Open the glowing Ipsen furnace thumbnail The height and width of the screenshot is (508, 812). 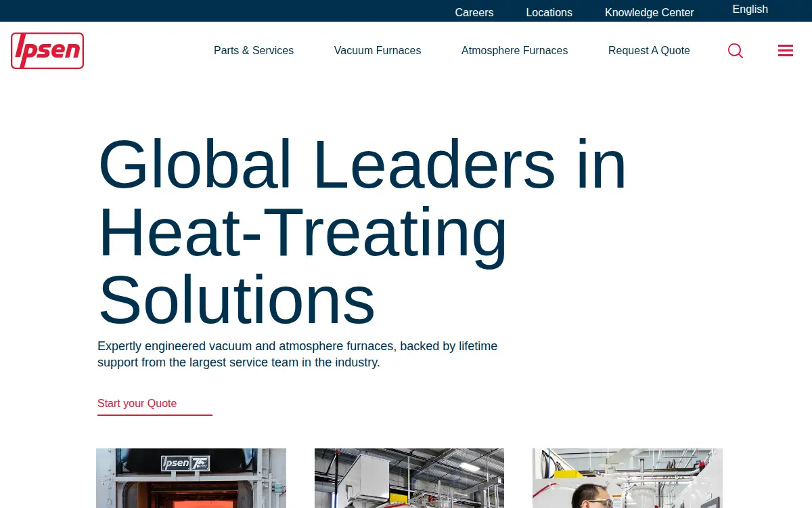coord(191,478)
